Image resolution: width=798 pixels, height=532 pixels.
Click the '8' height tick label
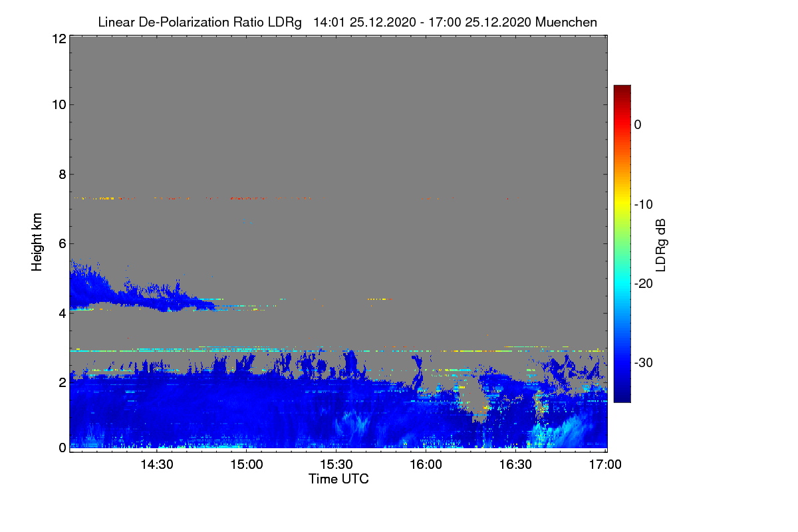tap(62, 174)
